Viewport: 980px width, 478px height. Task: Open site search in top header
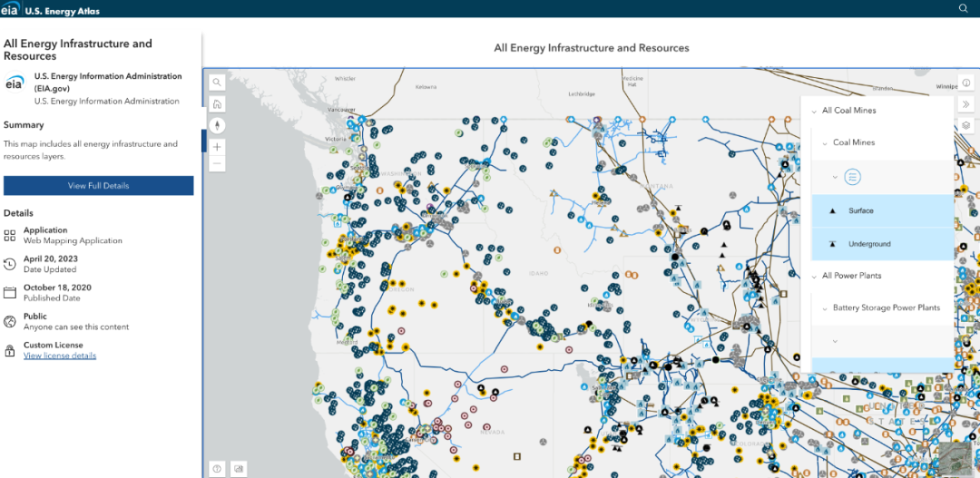click(964, 8)
